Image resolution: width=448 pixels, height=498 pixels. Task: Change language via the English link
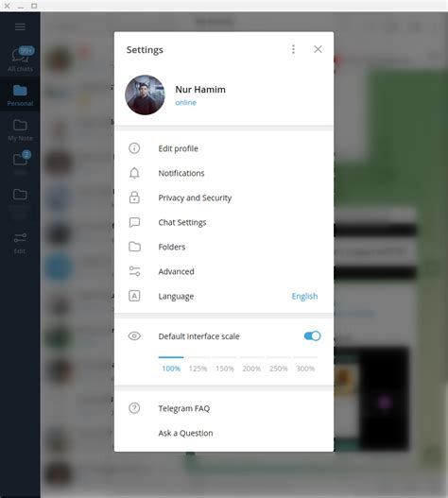pyautogui.click(x=304, y=296)
